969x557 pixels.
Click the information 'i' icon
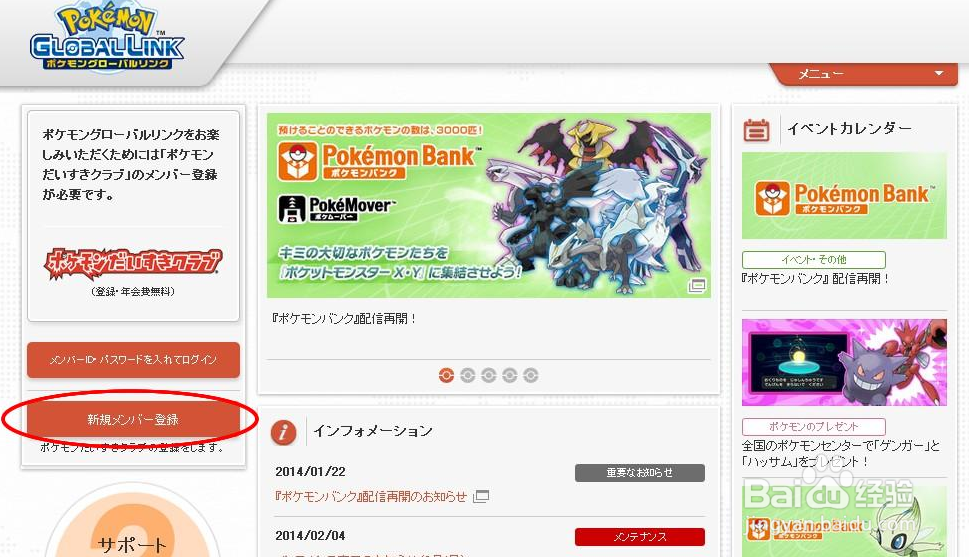coord(284,432)
